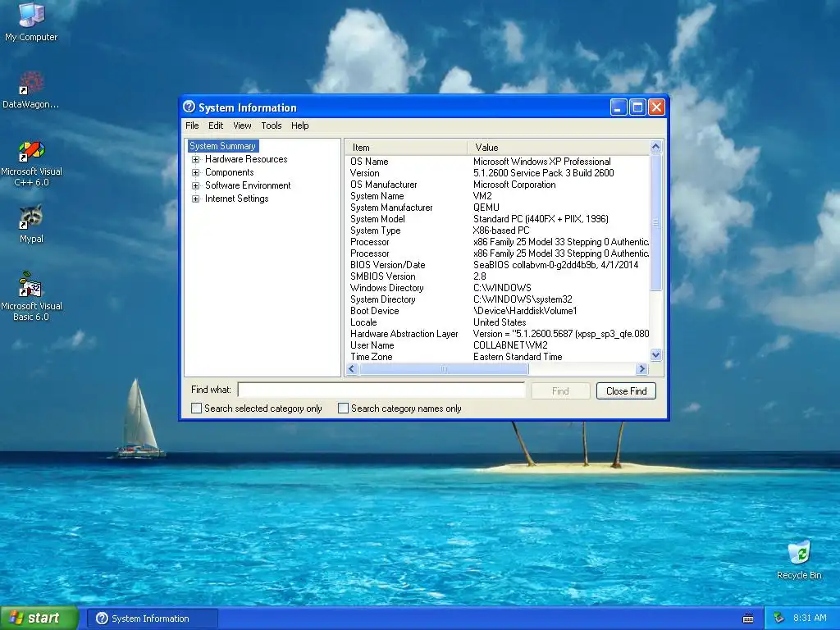Click the 8:31 AM clock
Screen dimensions: 840x630
pos(810,619)
